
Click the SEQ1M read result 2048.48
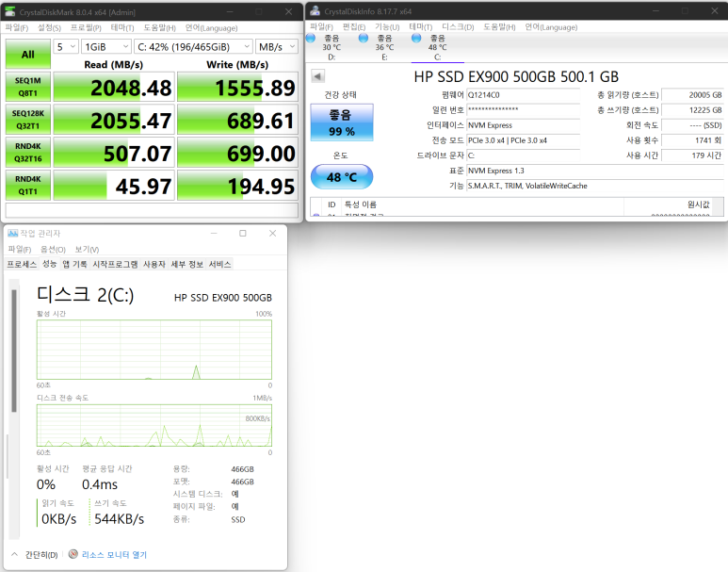pyautogui.click(x=114, y=87)
